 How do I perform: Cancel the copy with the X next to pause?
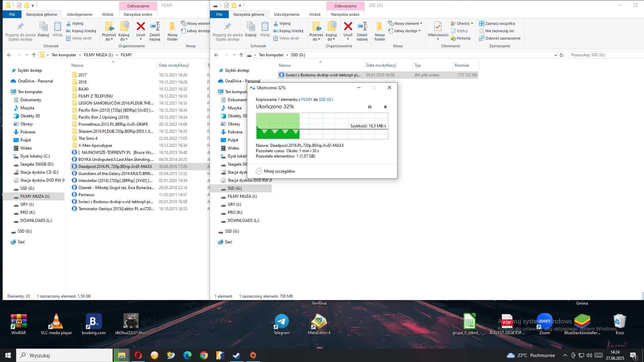pos(385,107)
